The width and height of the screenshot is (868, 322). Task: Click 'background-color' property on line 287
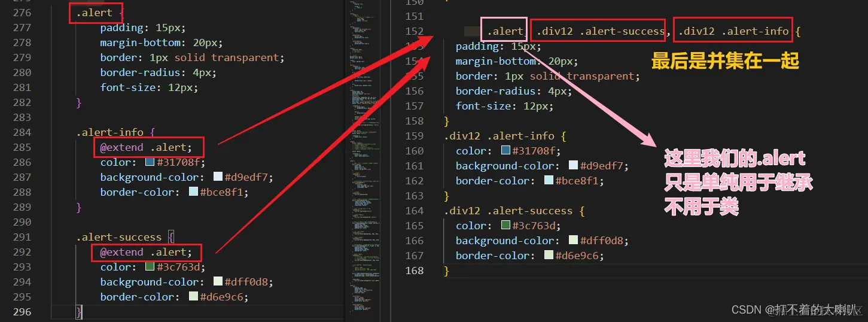point(148,177)
